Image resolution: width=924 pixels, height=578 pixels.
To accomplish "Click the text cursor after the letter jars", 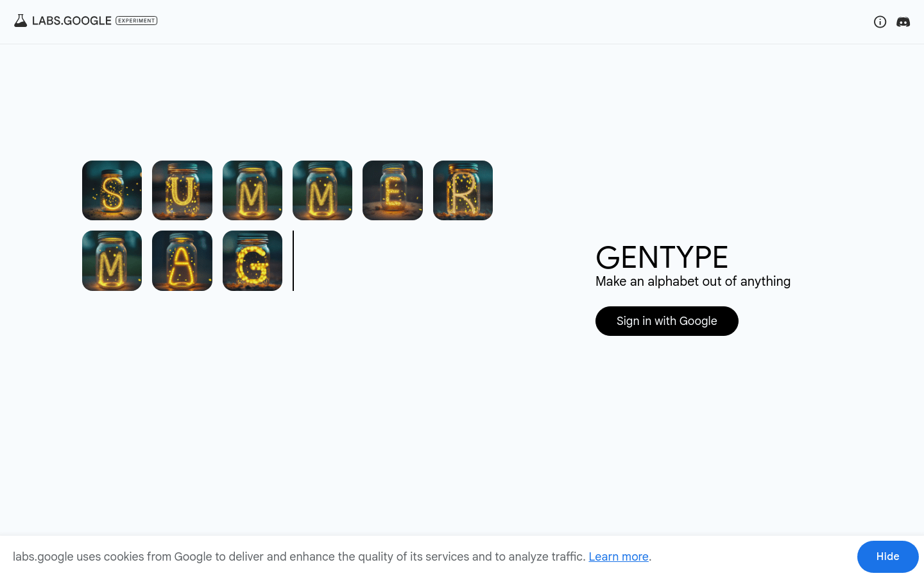I will (x=293, y=261).
